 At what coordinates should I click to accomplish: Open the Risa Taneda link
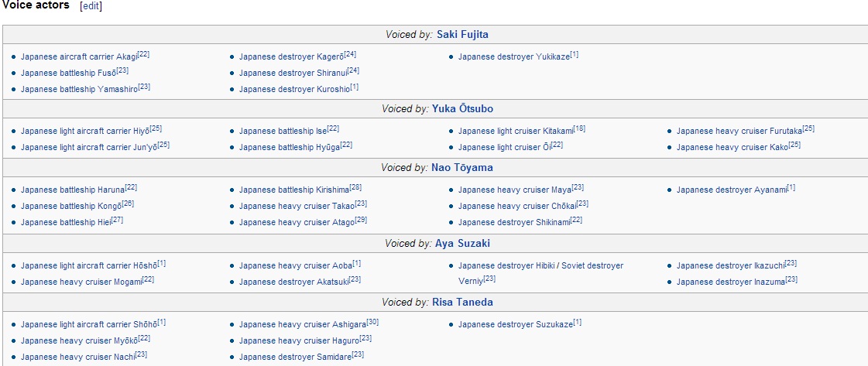(x=462, y=303)
